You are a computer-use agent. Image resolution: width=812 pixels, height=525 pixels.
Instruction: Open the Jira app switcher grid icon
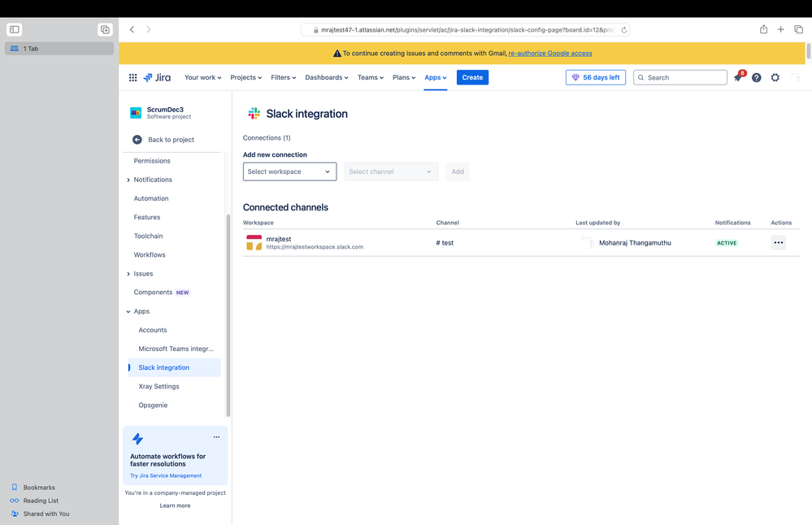pyautogui.click(x=133, y=78)
